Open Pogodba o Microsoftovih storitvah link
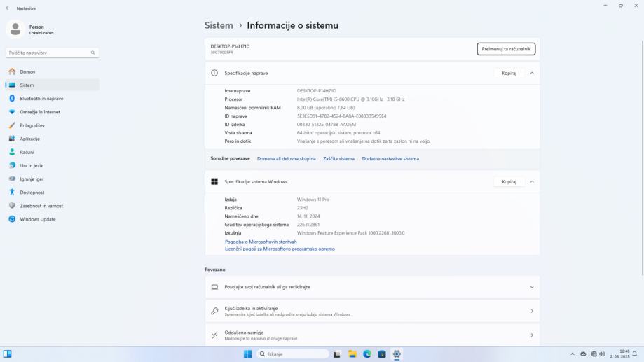 tap(261, 242)
